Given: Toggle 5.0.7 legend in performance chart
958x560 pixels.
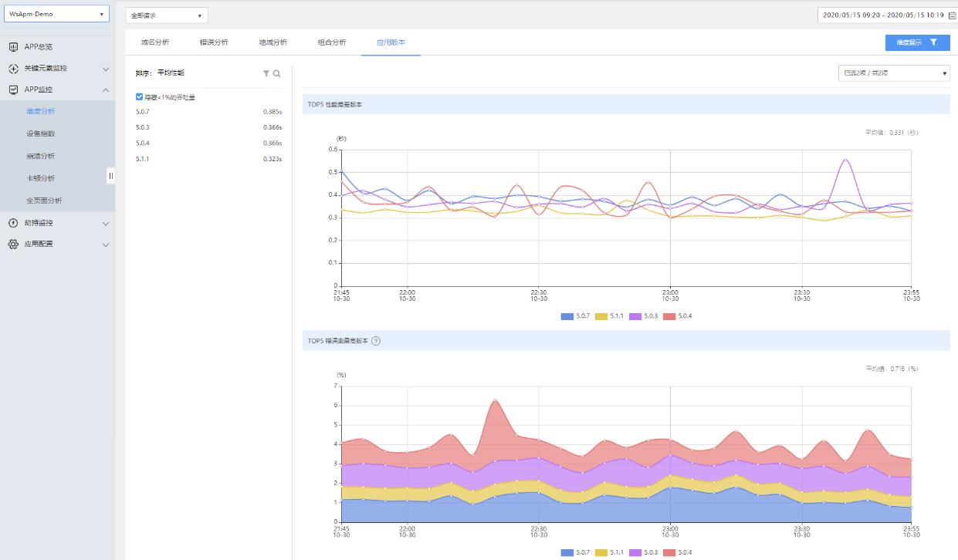Looking at the screenshot, I should pyautogui.click(x=575, y=316).
